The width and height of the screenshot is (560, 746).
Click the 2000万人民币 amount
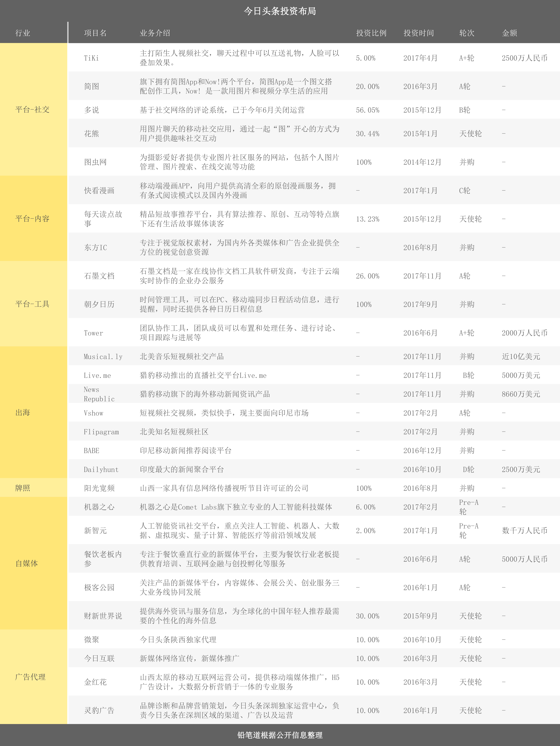[x=525, y=333]
